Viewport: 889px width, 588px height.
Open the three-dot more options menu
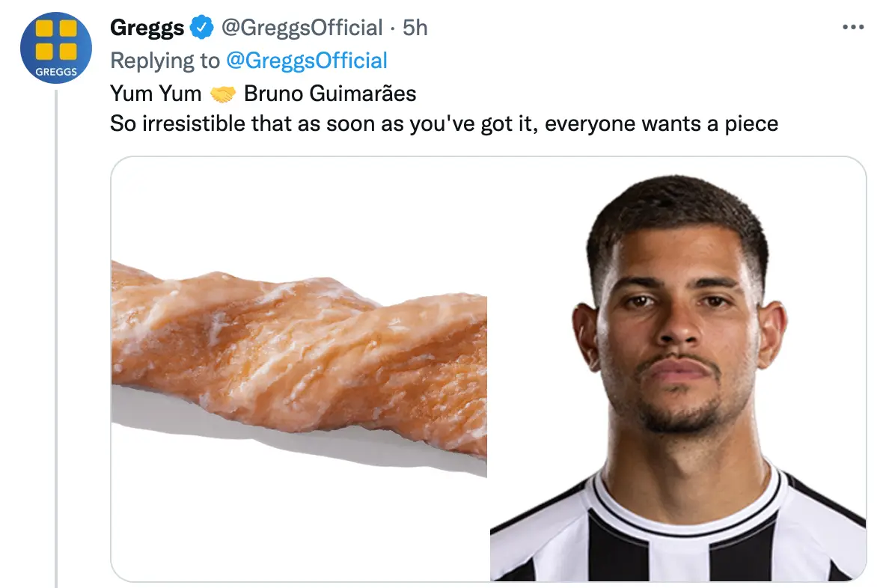tap(852, 27)
